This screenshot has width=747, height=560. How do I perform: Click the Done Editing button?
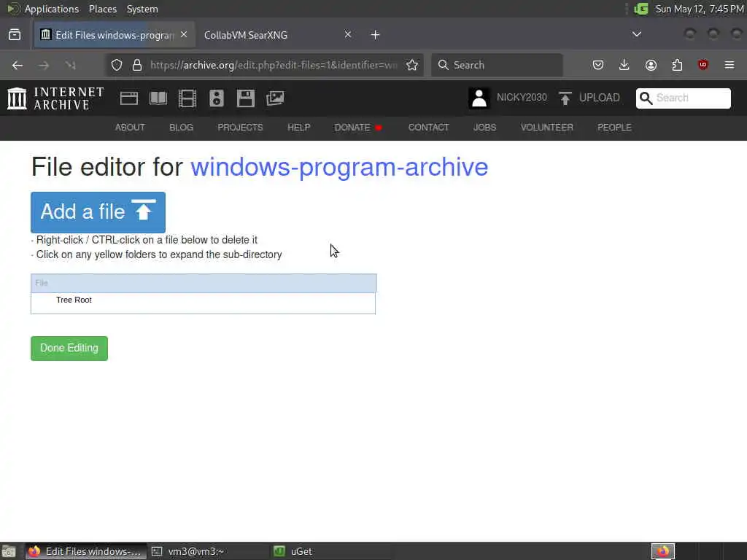69,348
